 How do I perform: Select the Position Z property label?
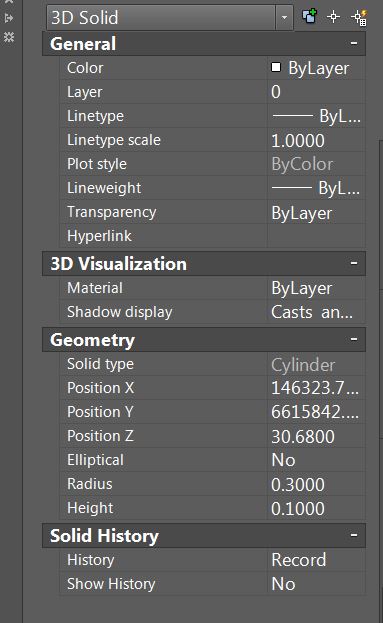(100, 436)
